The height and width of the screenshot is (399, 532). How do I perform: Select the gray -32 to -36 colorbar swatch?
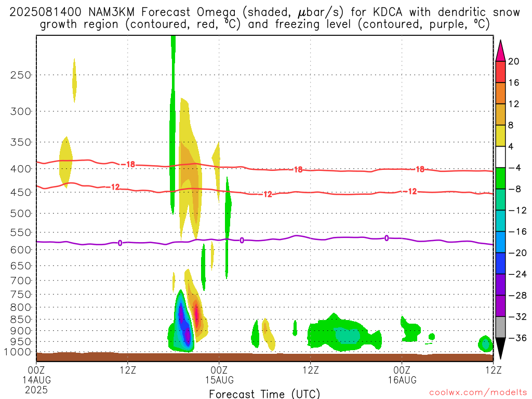500,327
